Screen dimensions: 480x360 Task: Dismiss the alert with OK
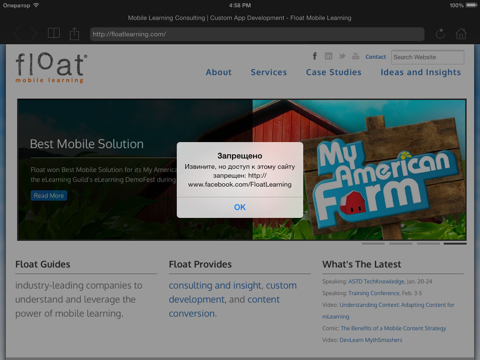[240, 207]
